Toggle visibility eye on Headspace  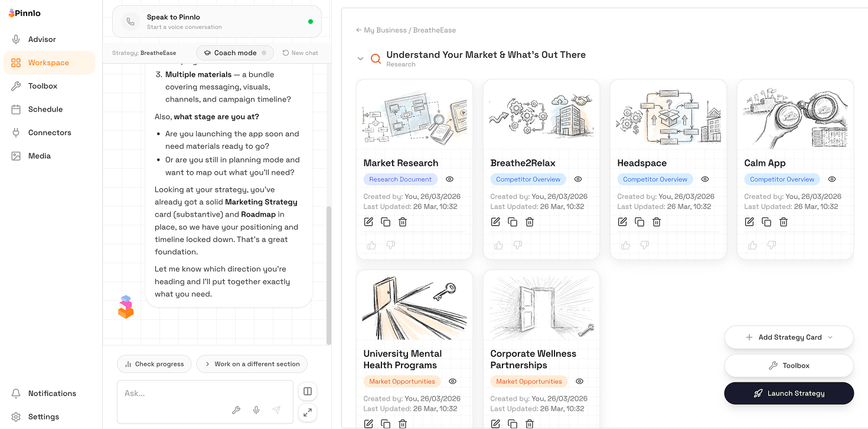click(705, 179)
